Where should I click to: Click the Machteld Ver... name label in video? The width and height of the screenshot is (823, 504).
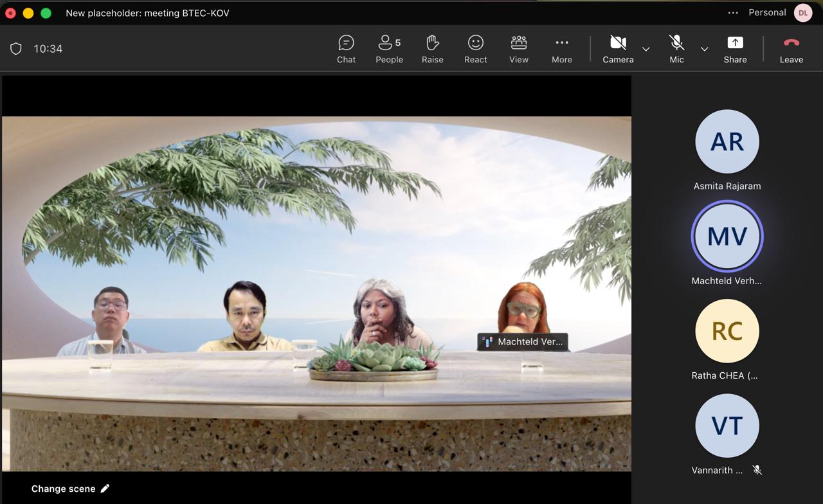point(522,342)
